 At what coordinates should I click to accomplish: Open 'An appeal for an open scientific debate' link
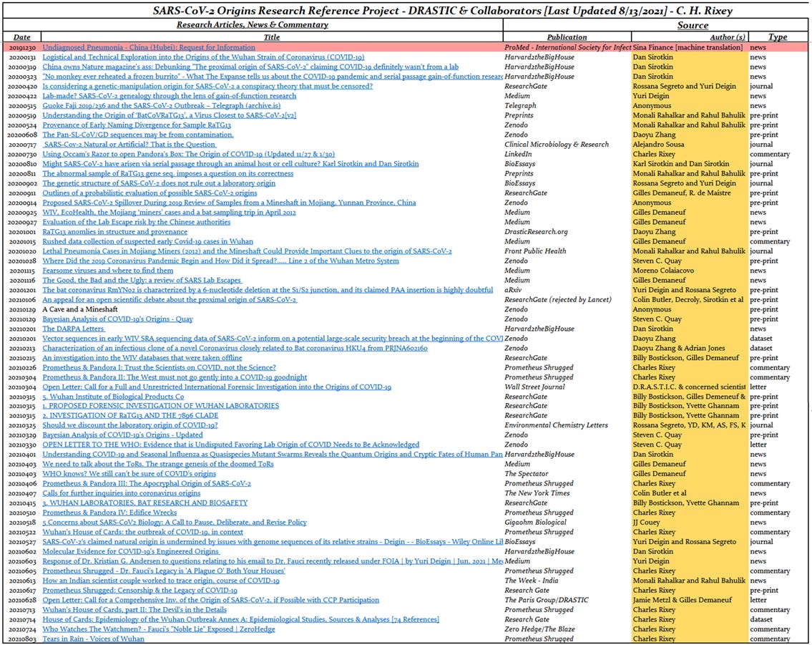[170, 299]
